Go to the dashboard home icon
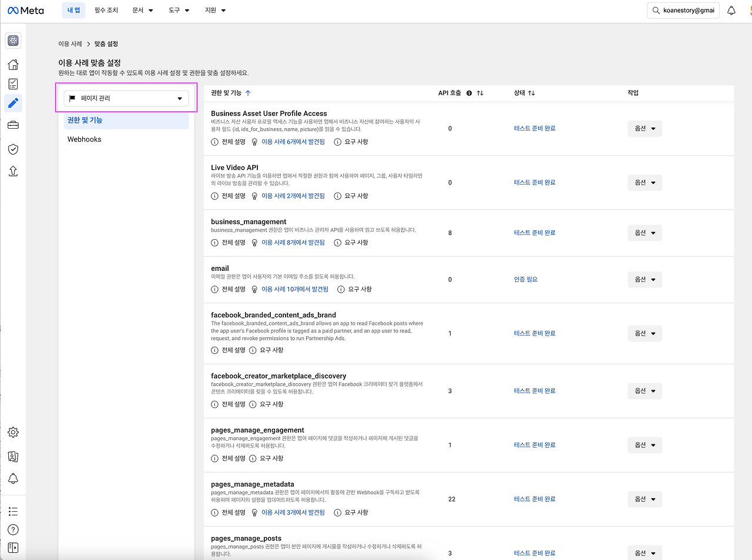752x560 pixels. coord(13,65)
